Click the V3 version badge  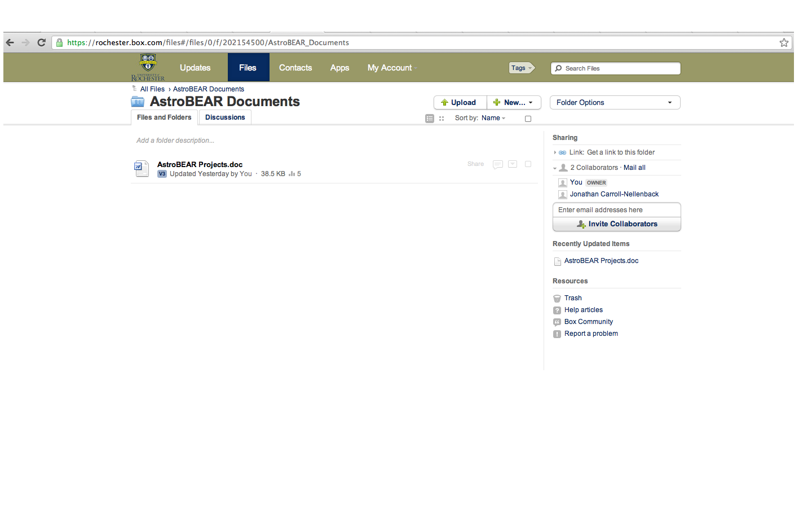162,174
